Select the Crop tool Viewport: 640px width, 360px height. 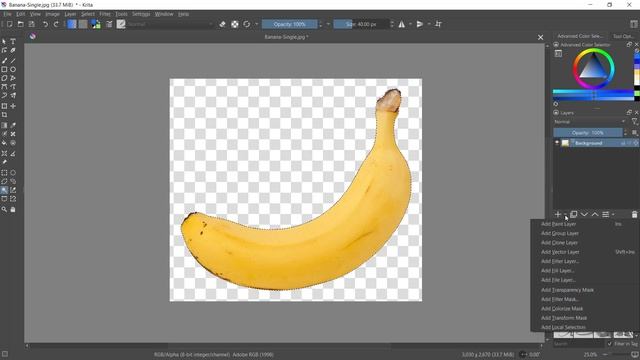pos(4,115)
